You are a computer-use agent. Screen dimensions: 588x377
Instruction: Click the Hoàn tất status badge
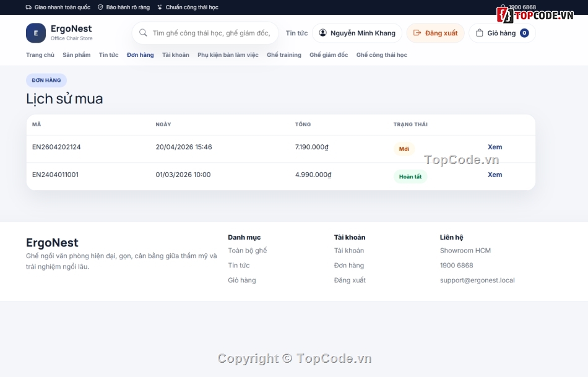coord(410,176)
